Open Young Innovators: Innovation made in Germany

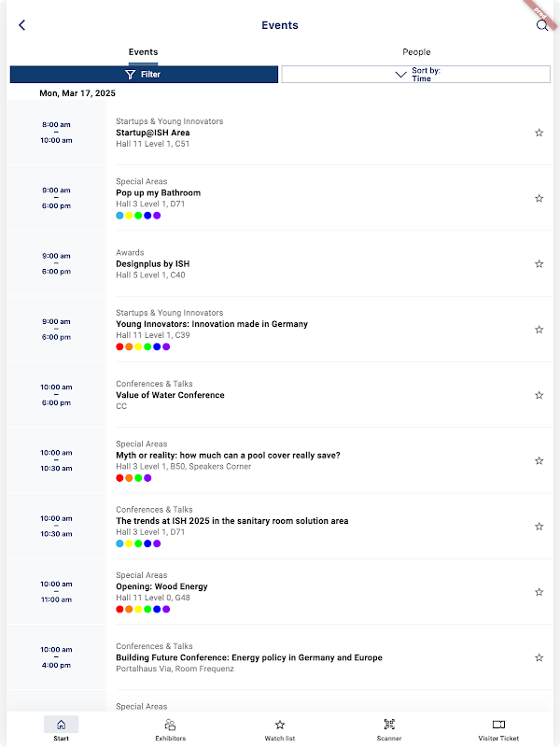(x=212, y=324)
